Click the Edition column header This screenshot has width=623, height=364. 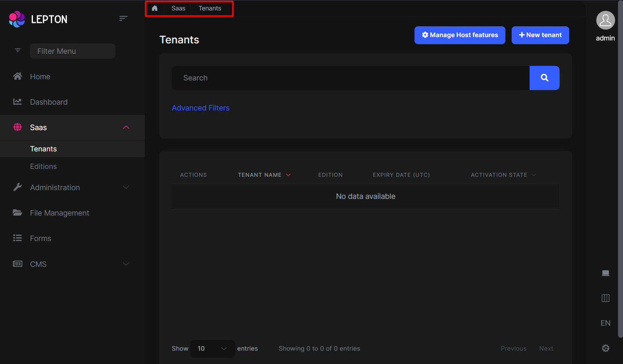click(x=330, y=175)
